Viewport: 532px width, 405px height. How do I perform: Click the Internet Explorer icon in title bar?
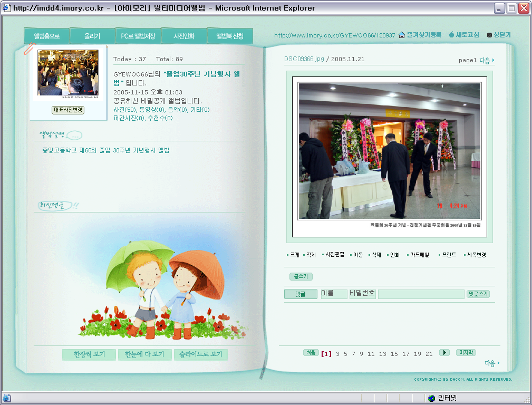[6, 8]
